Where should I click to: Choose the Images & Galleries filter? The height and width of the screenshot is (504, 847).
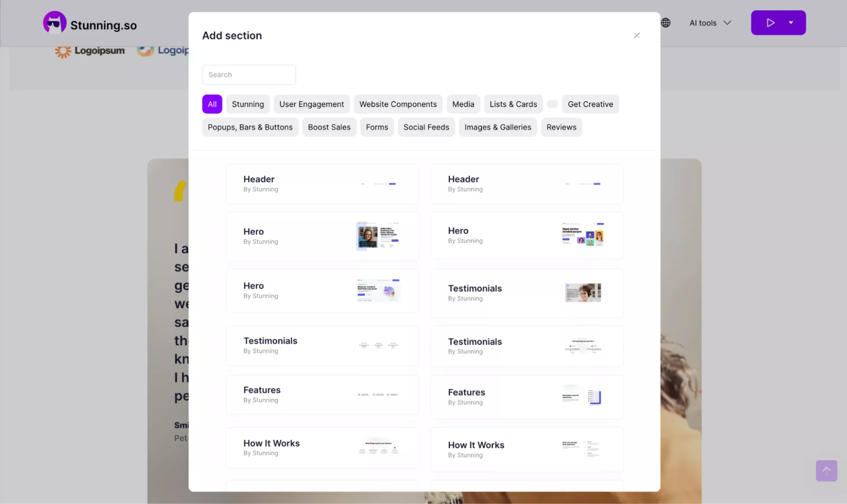point(498,127)
